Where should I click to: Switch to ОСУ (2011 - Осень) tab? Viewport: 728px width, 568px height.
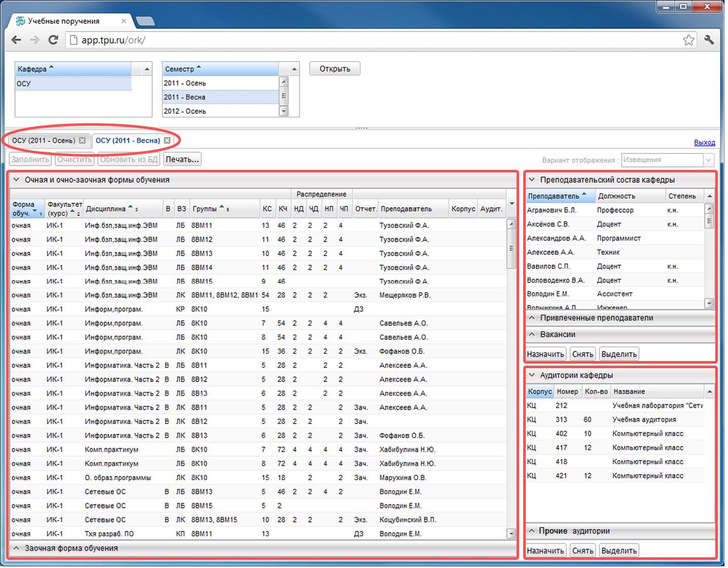pyautogui.click(x=44, y=140)
